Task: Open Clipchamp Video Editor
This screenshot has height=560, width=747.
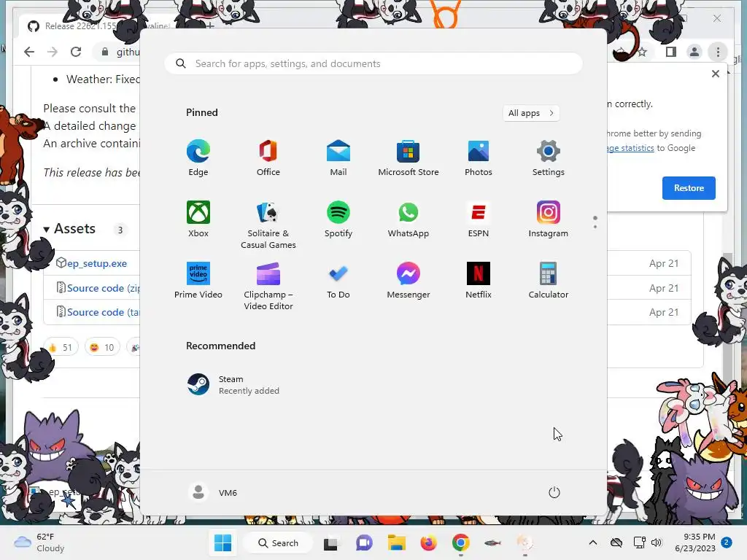Action: coord(268,286)
